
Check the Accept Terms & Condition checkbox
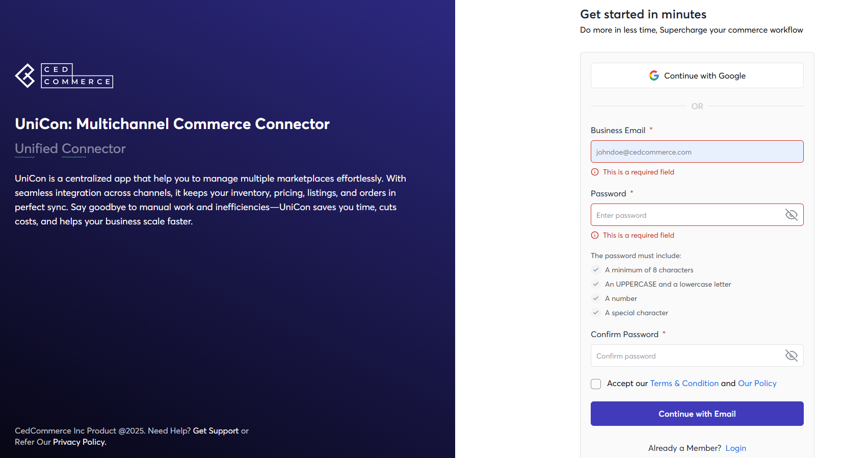coord(596,384)
